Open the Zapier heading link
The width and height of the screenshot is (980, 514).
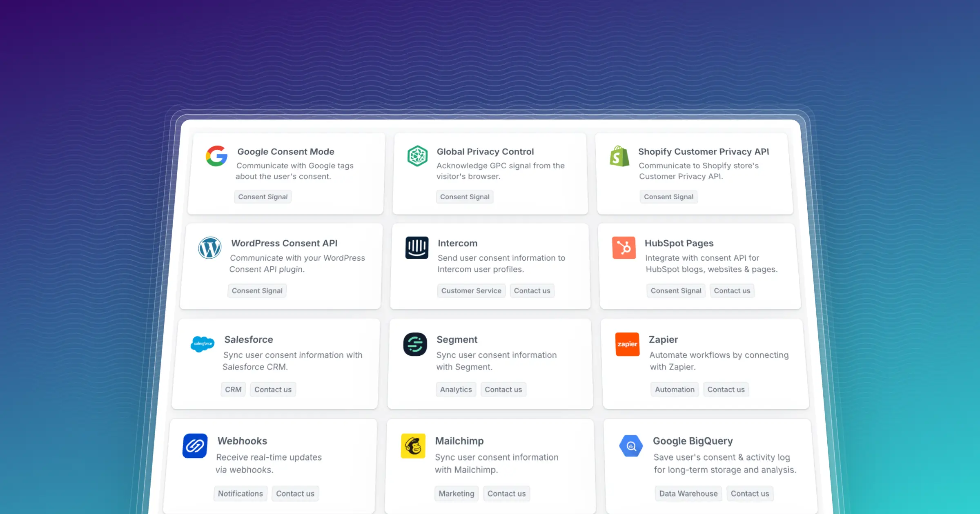663,339
